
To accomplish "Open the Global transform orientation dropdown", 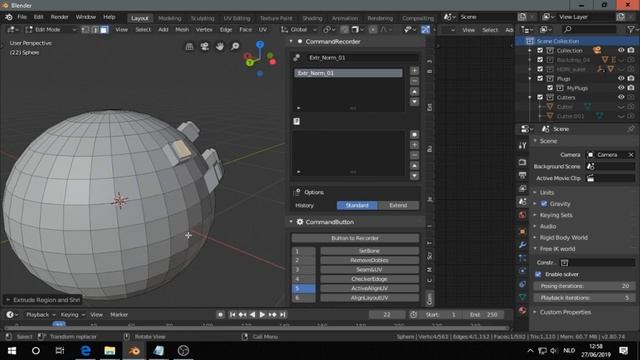I will [299, 29].
